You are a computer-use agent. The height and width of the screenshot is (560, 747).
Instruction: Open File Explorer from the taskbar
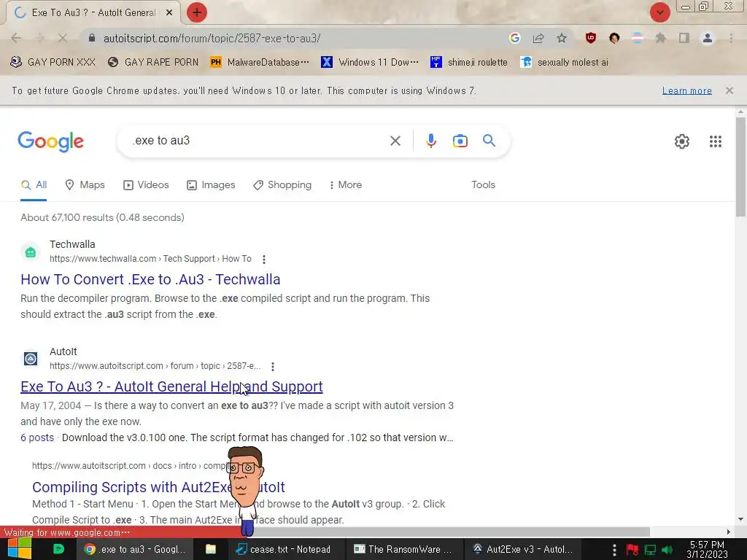(x=210, y=549)
